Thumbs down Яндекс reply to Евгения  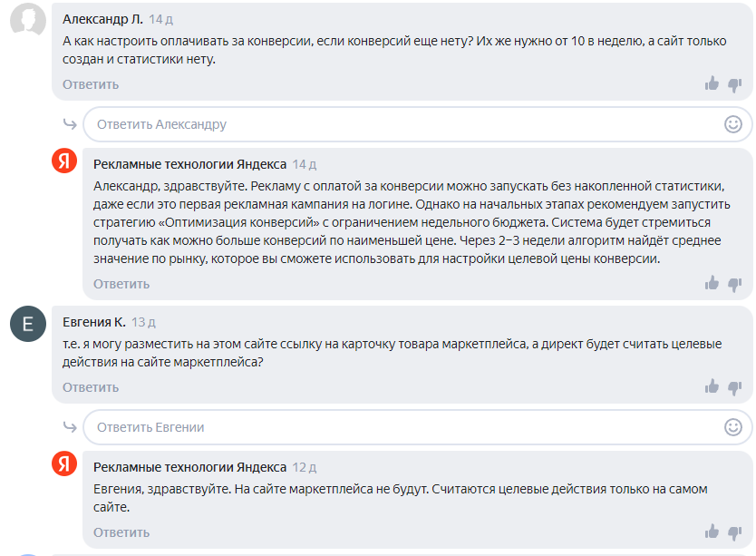pos(734,532)
